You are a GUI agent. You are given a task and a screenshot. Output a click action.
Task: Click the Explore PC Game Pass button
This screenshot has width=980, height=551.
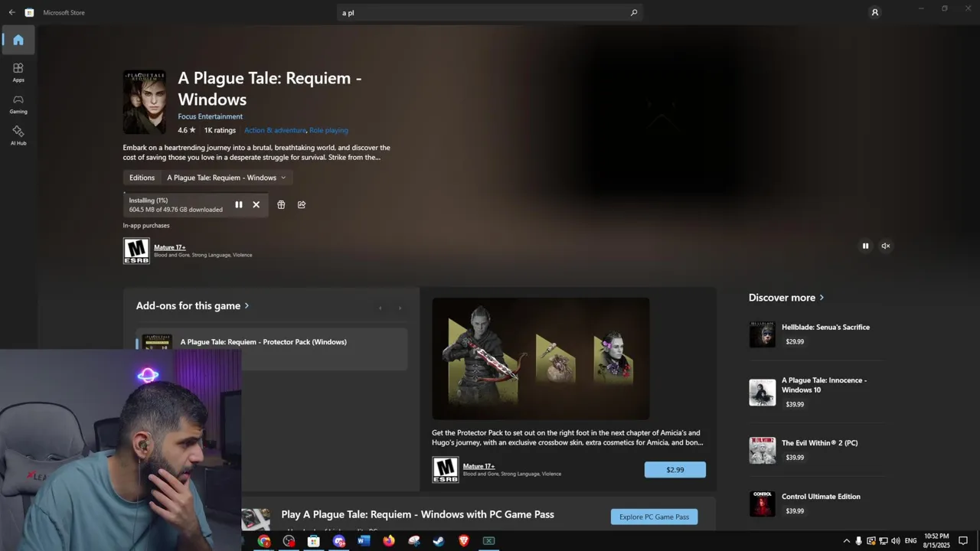(654, 517)
